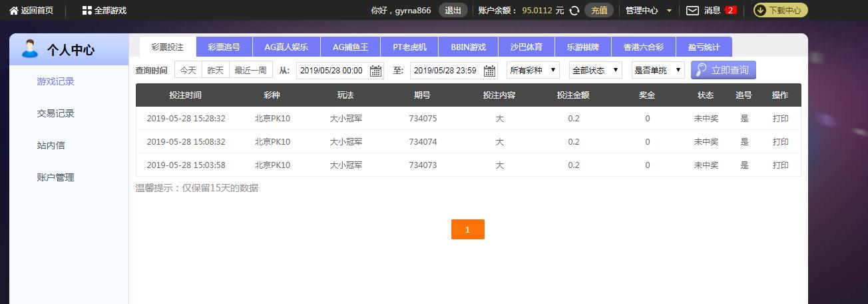Open 下载中心 button

pos(780,10)
